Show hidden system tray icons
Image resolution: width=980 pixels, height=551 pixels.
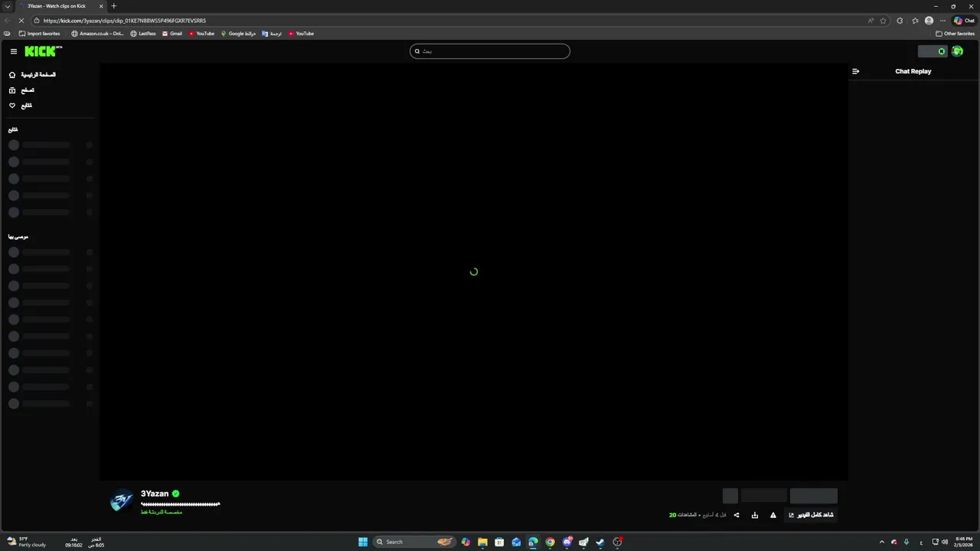point(881,542)
